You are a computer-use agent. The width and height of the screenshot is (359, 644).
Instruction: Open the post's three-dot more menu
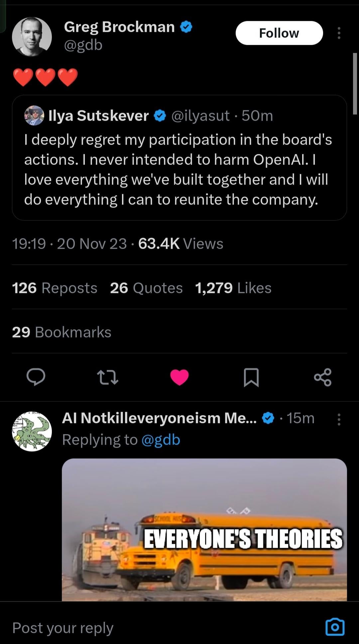(339, 33)
